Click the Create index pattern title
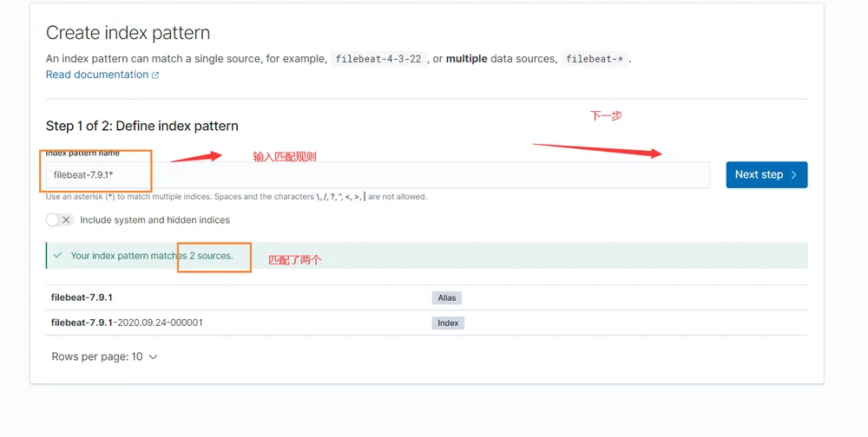The width and height of the screenshot is (868, 437). click(x=128, y=33)
